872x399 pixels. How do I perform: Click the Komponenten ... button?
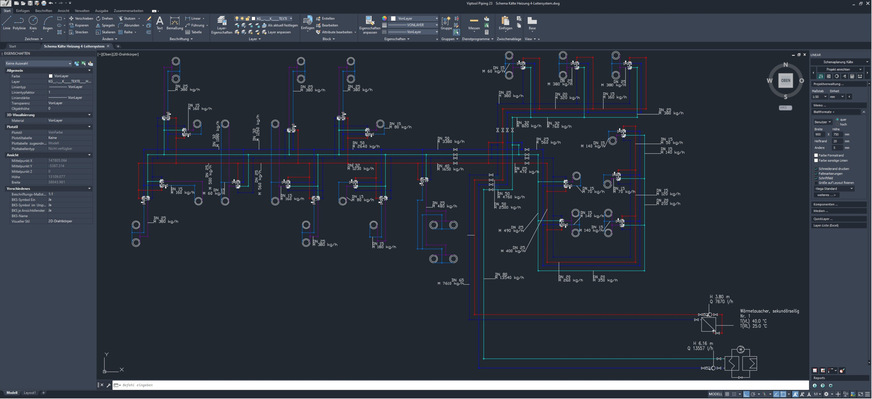(x=839, y=205)
